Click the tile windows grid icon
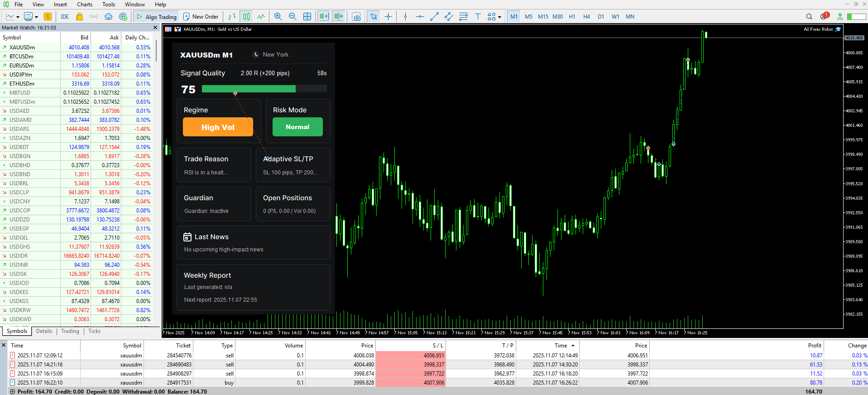868x395 pixels. [307, 17]
